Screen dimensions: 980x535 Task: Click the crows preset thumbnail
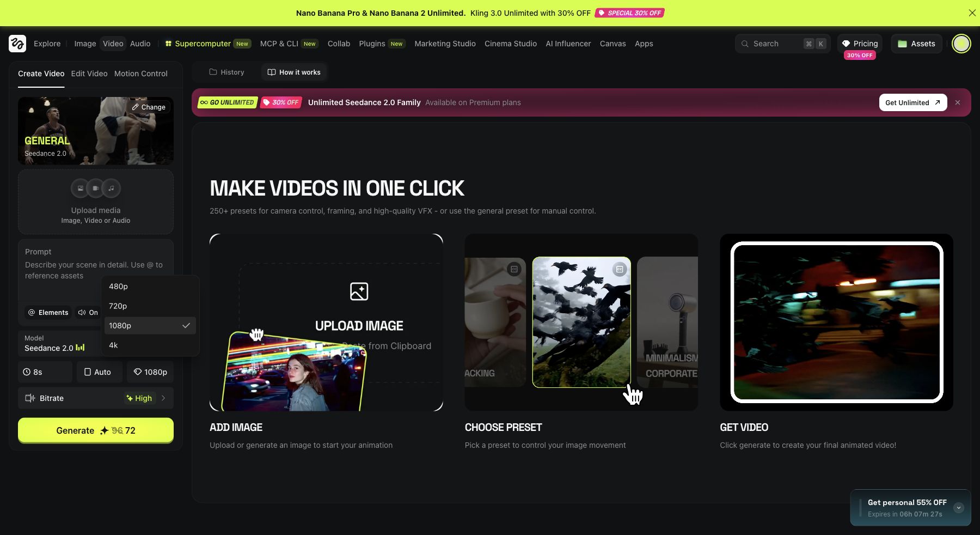point(581,323)
